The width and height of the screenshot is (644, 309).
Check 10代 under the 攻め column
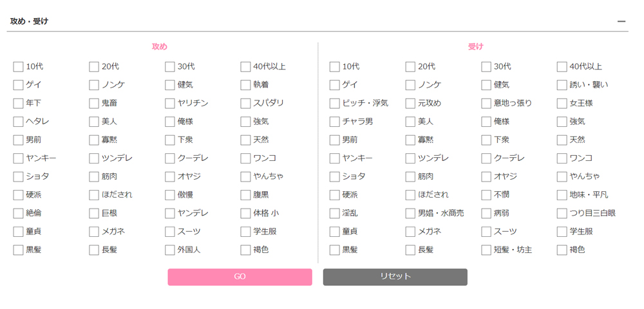18,66
